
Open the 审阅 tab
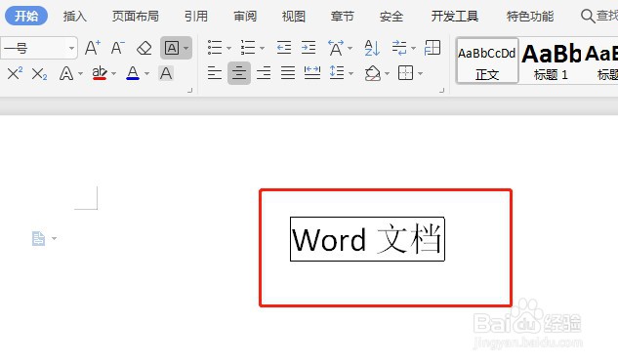tap(245, 17)
